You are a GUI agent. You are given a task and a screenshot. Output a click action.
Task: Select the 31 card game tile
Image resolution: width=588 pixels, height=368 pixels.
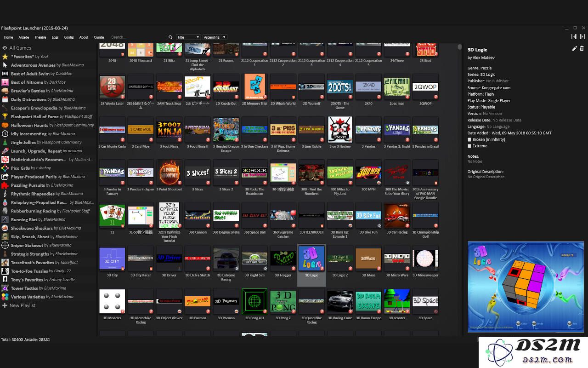(x=112, y=219)
